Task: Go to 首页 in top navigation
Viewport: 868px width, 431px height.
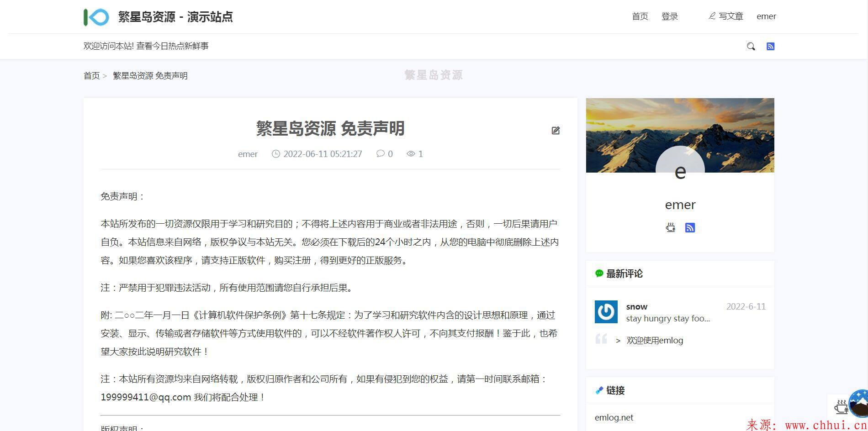Action: click(640, 16)
